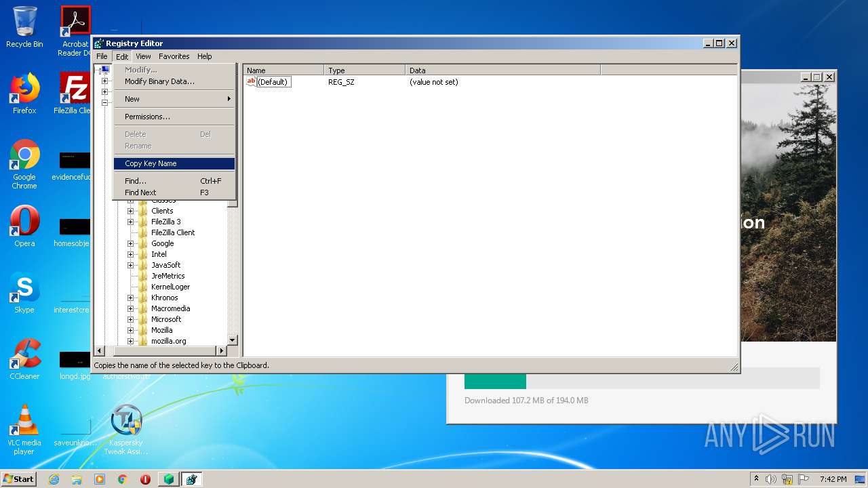Click the Start button
The image size is (868, 488).
click(x=19, y=479)
